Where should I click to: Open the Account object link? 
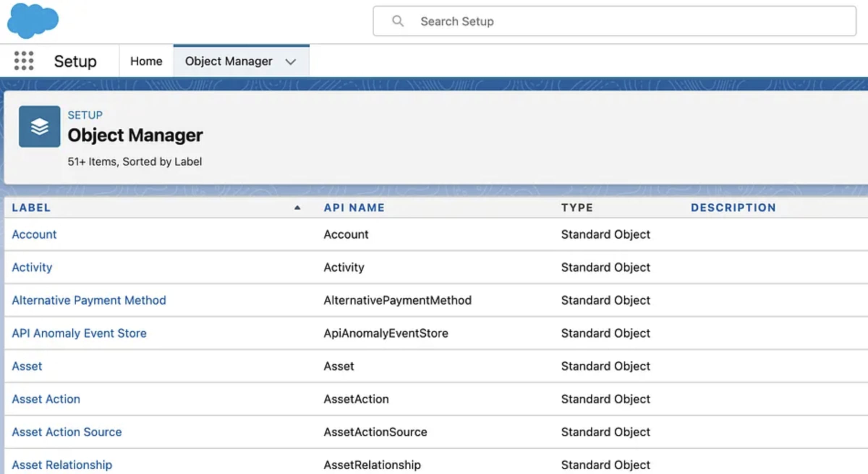pyautogui.click(x=34, y=234)
